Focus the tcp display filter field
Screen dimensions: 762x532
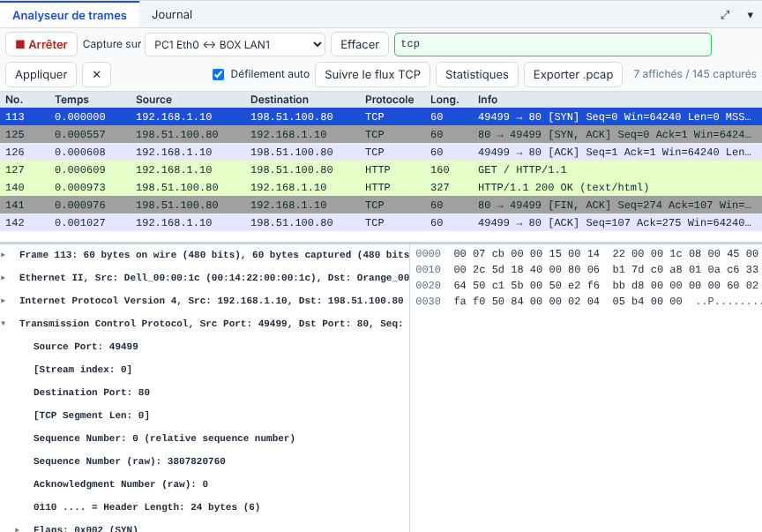553,44
